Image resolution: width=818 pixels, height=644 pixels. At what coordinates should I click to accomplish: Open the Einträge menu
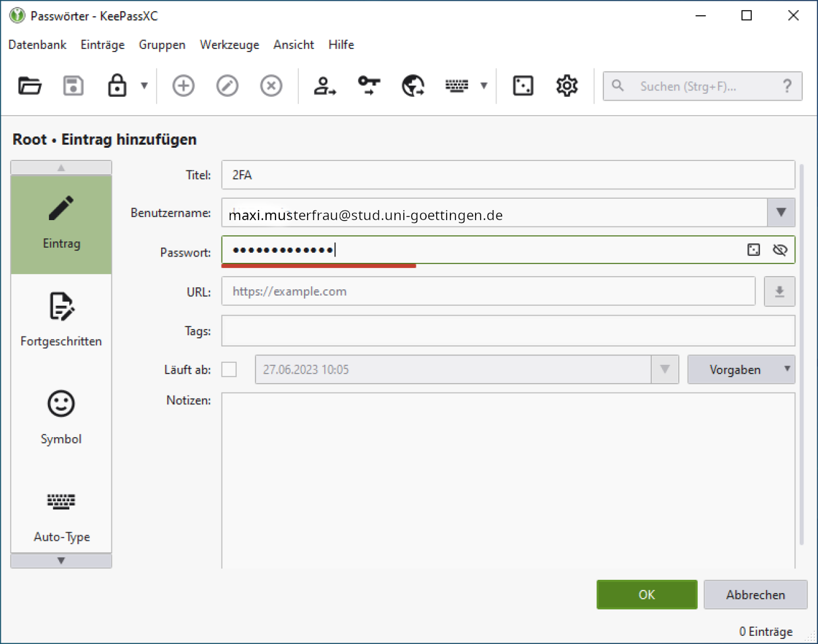tap(103, 45)
